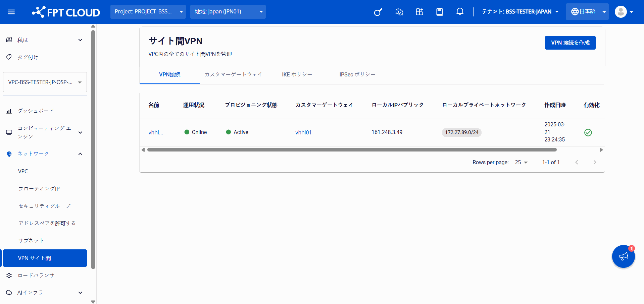Switch to the IKE ポリシー tab
This screenshot has height=304, width=644.
click(x=297, y=74)
